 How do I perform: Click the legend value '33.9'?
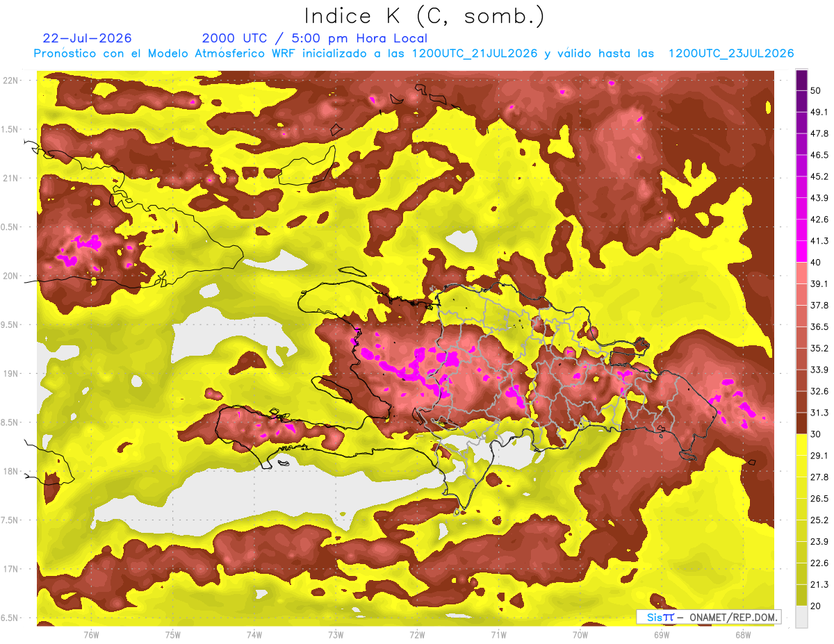point(819,370)
